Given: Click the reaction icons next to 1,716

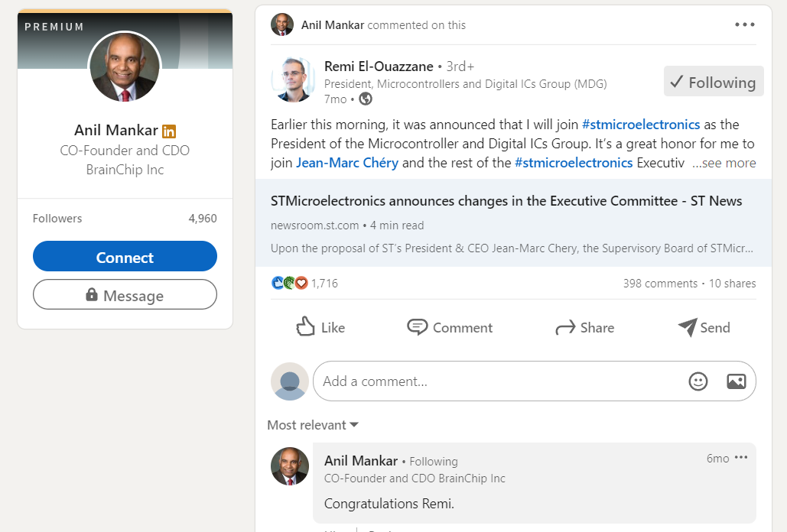Looking at the screenshot, I should pyautogui.click(x=290, y=284).
